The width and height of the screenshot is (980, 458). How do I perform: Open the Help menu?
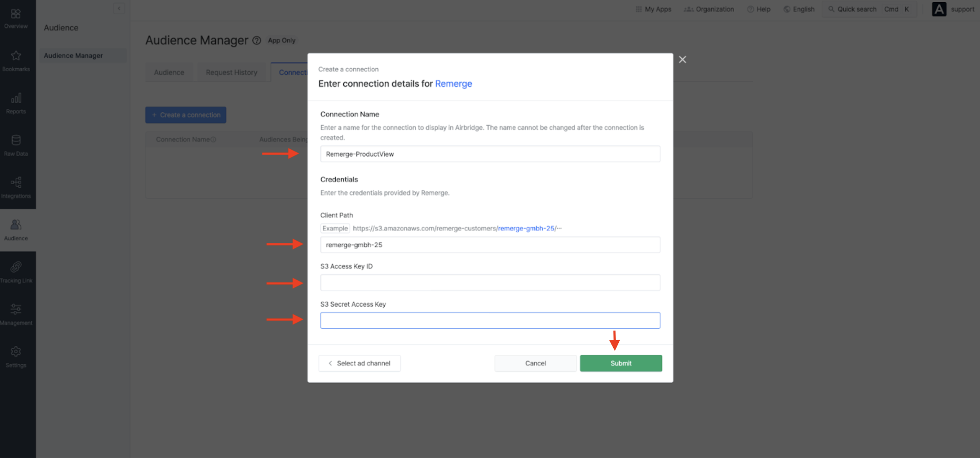(x=759, y=9)
